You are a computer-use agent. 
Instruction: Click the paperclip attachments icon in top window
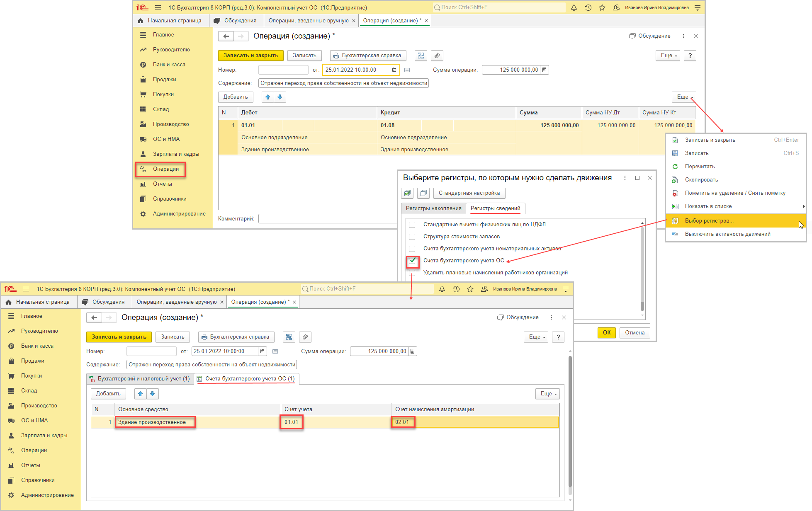tap(437, 56)
